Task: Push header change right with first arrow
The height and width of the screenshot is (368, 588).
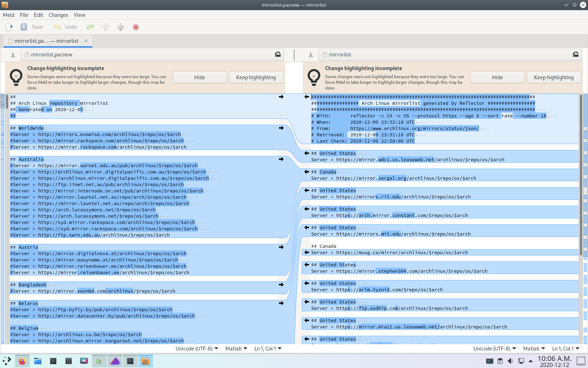Action: 281,97
